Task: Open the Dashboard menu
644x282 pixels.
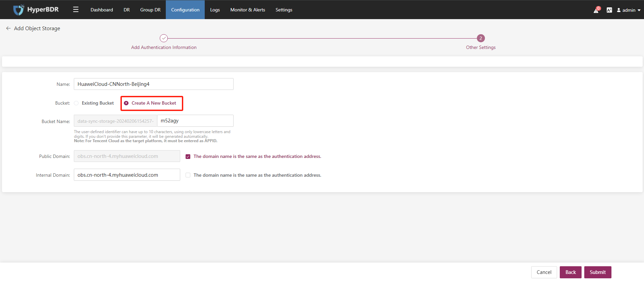Action: (102, 10)
